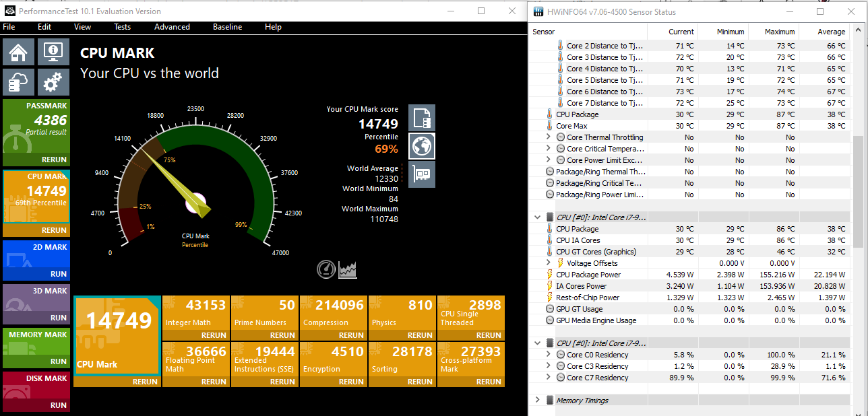Click the CPU GT Cores thermometer icon
This screenshot has width=868, height=416.
(550, 252)
